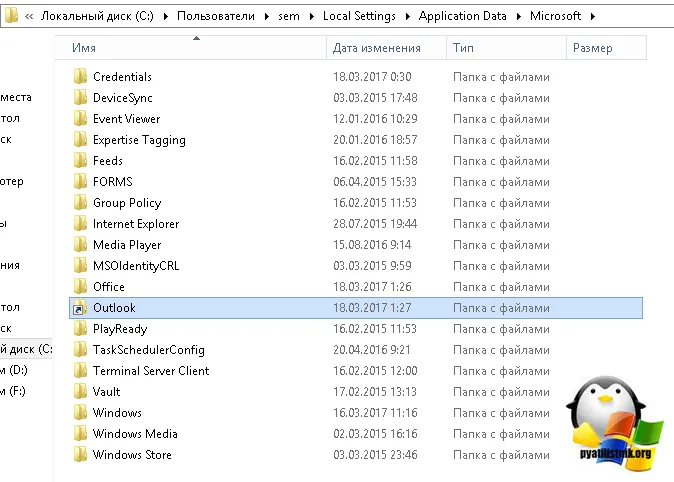674x482 pixels.
Task: Go to Локальный диск (C:) in the breadcrumb
Action: click(97, 16)
